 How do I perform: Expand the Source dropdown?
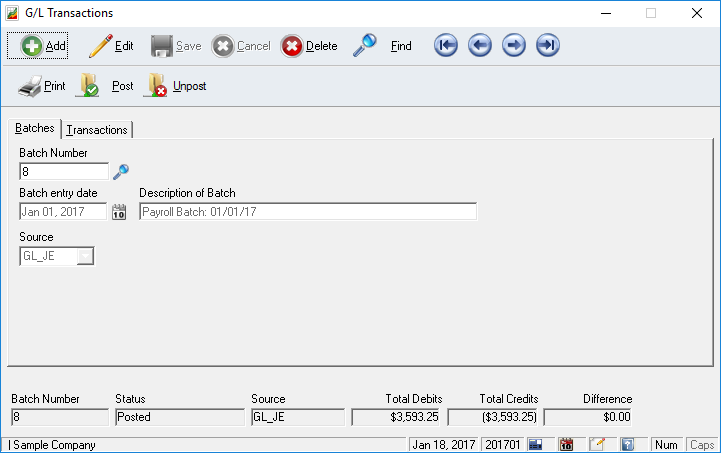point(86,256)
